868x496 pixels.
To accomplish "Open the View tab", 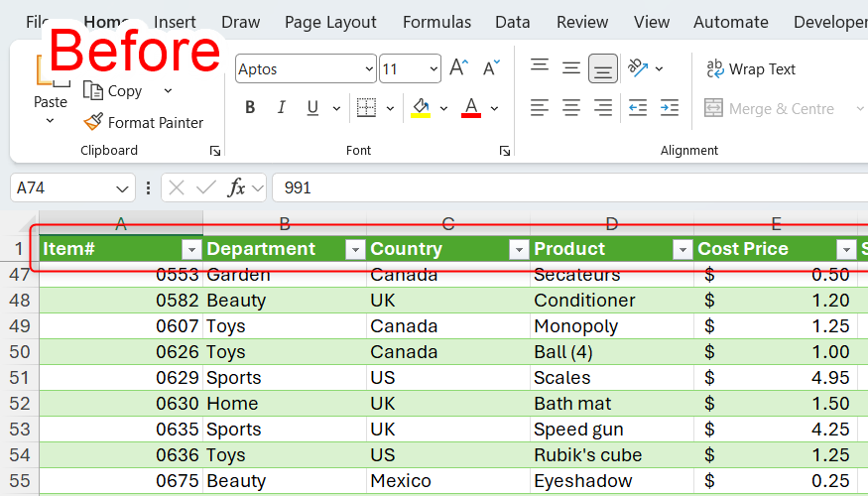I will pyautogui.click(x=652, y=22).
